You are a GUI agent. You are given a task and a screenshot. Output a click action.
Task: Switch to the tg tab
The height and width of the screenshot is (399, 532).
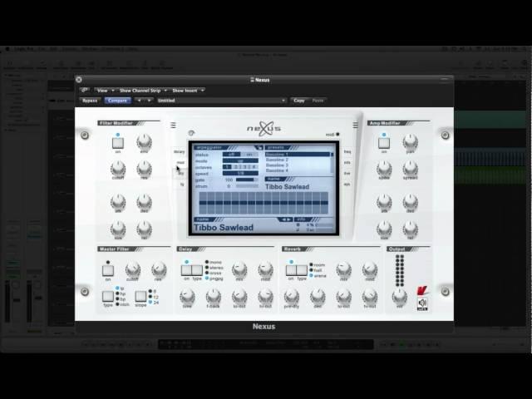182,185
